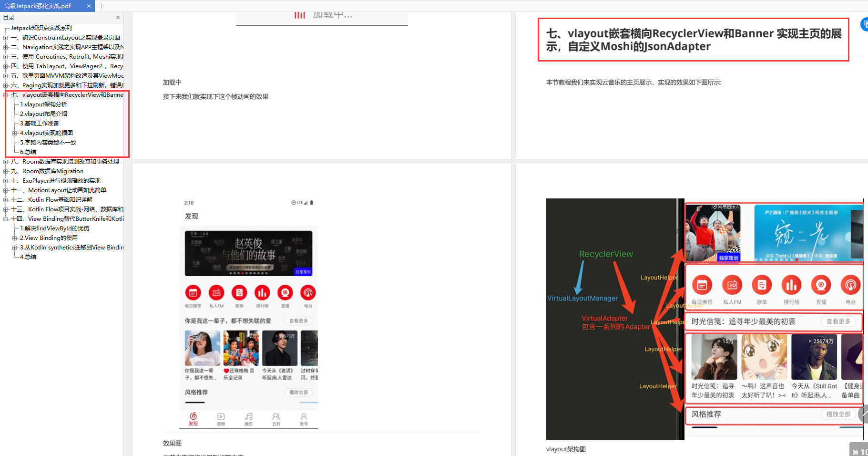Click the 查看更多 button in left screenshot
Image resolution: width=868 pixels, height=456 pixels.
click(x=298, y=321)
